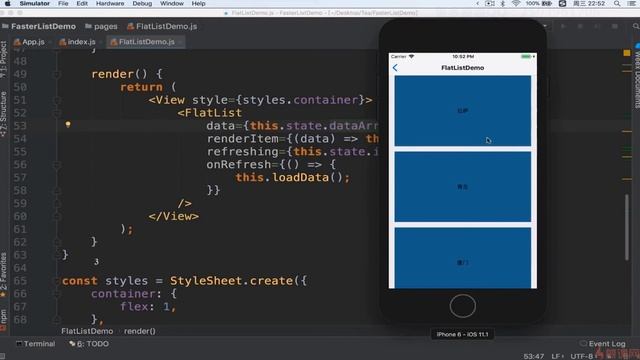The image size is (640, 360).
Task: Open the Structure tool window
Action: coord(3,113)
